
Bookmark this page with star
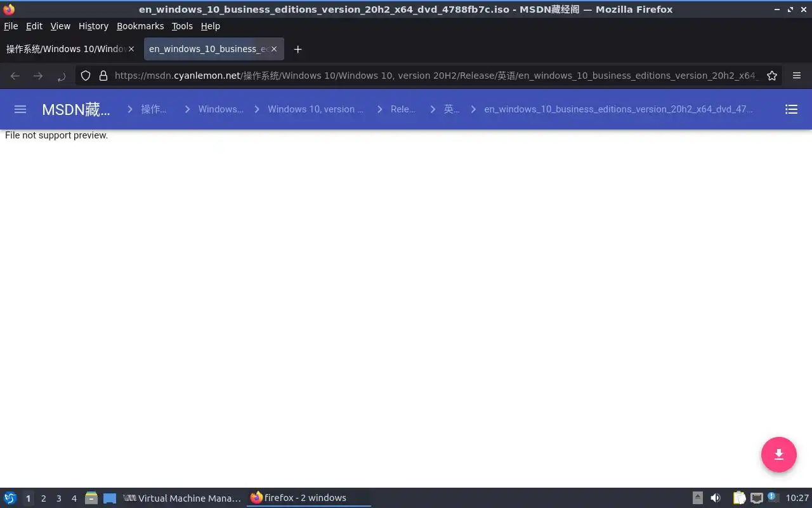(x=772, y=76)
